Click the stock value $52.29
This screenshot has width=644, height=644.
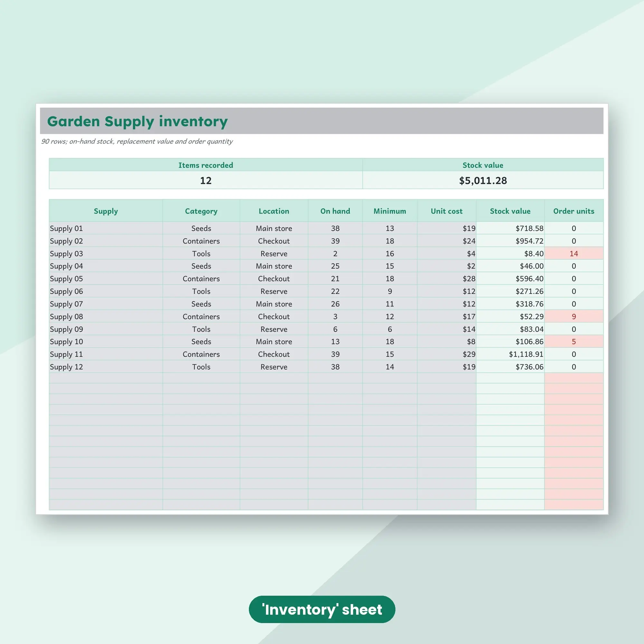[x=510, y=316]
